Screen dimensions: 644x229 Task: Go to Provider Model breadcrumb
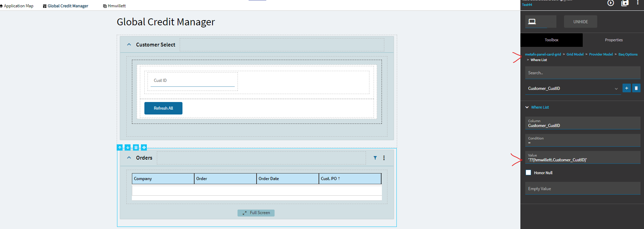[601, 54]
